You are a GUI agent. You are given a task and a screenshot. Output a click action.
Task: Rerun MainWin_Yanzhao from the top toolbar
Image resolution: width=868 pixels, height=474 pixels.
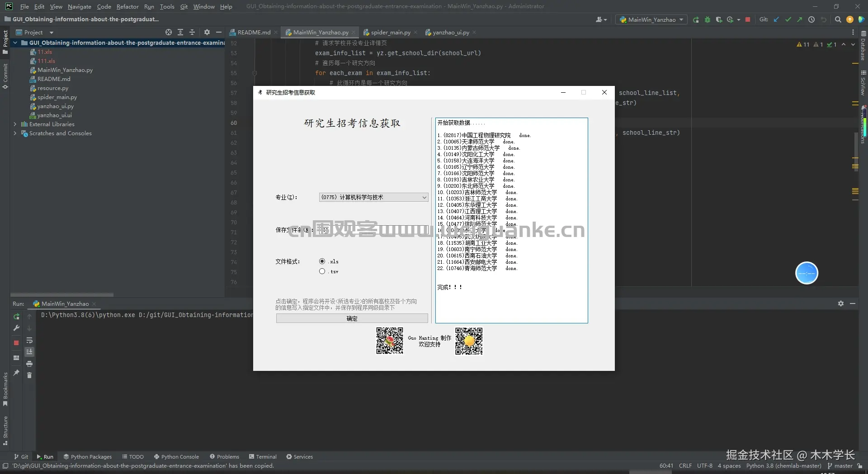pos(696,19)
